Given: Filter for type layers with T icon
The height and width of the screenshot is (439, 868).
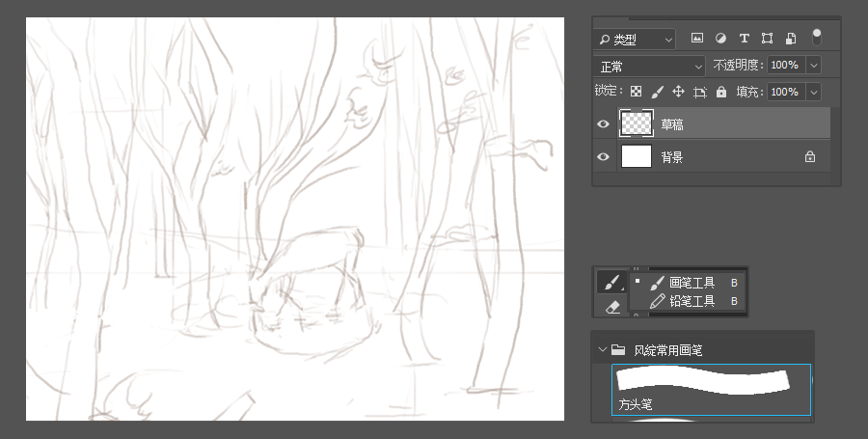Looking at the screenshot, I should (x=744, y=39).
